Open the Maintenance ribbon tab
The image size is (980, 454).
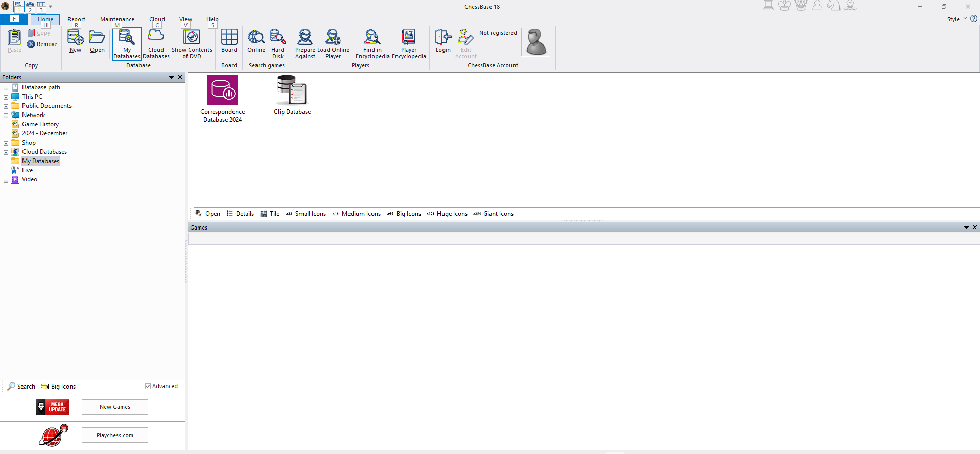117,19
